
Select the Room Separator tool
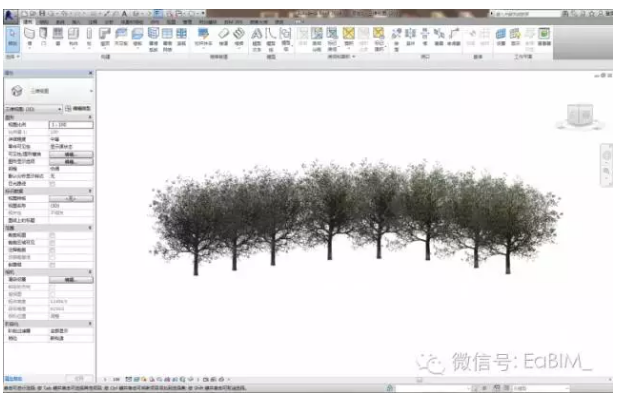click(x=317, y=39)
